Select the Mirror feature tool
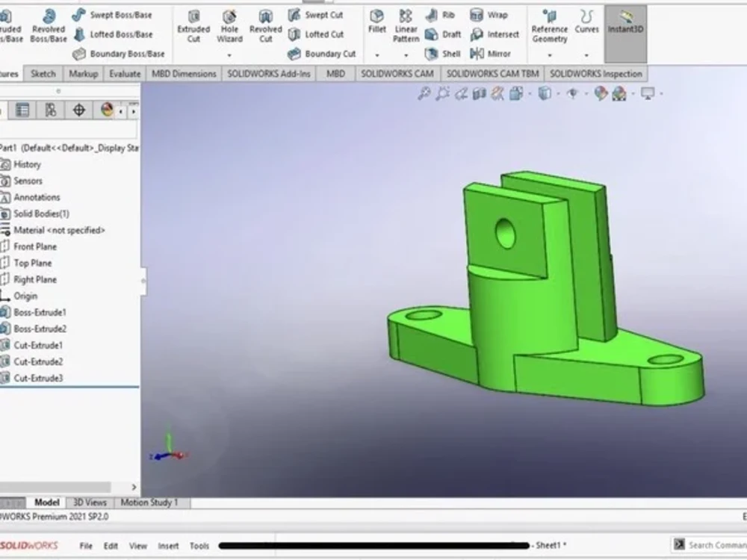This screenshot has width=747, height=560. [x=493, y=53]
